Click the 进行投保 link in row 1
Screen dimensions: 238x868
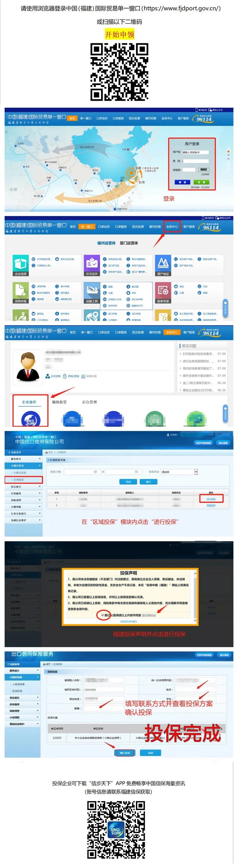pyautogui.click(x=211, y=499)
